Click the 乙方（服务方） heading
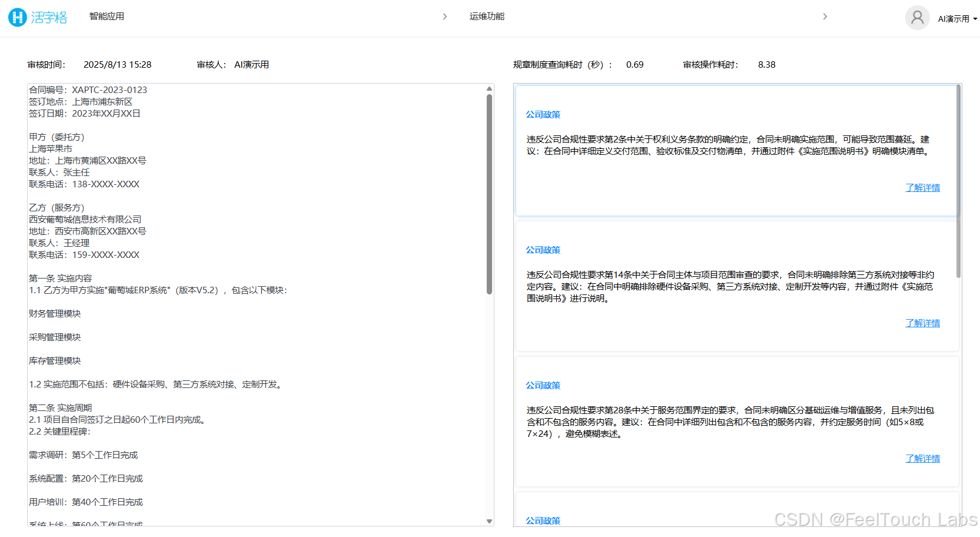The height and width of the screenshot is (537, 980). tap(57, 208)
